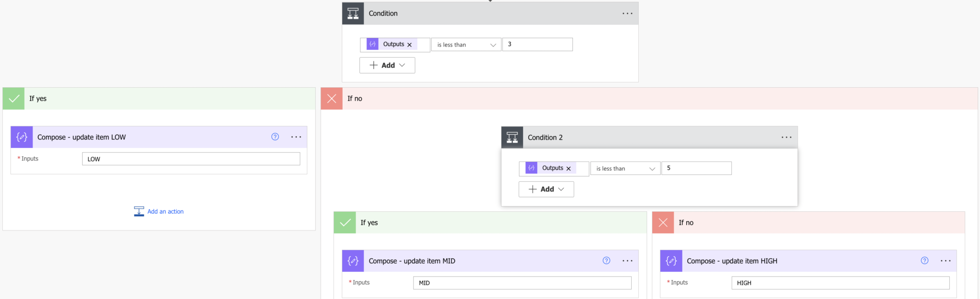Open the Condition ellipsis menu
The image size is (980, 299).
click(627, 13)
